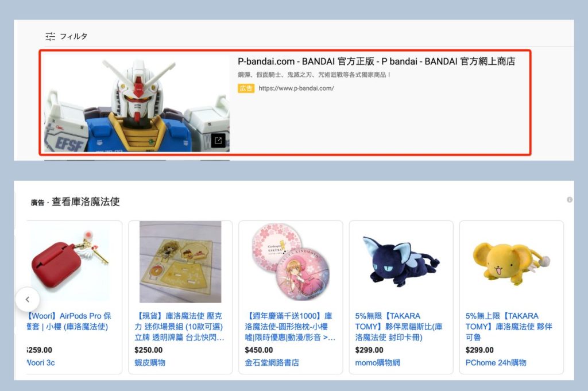Click the Gundam ad image

[x=137, y=104]
